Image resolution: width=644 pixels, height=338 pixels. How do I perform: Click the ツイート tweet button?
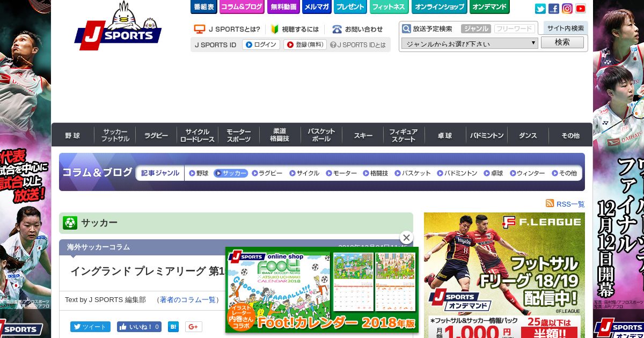coord(90,326)
